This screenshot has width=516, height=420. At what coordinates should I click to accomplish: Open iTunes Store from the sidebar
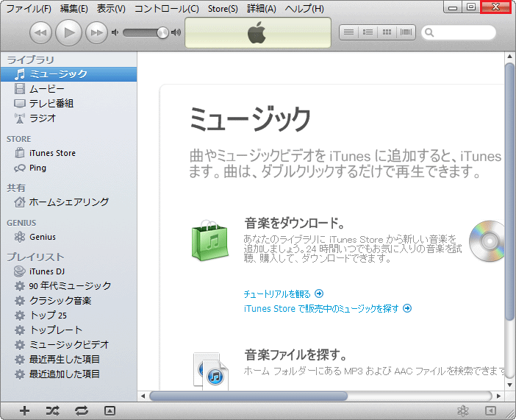(68, 153)
